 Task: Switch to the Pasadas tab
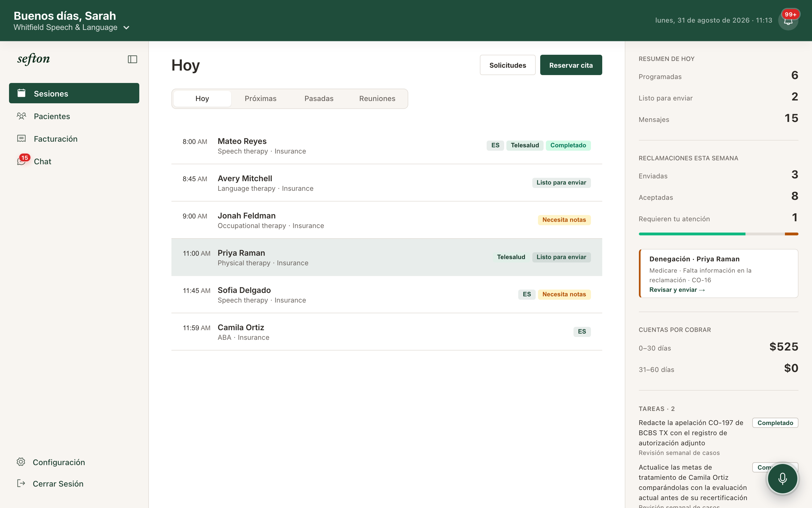click(319, 99)
